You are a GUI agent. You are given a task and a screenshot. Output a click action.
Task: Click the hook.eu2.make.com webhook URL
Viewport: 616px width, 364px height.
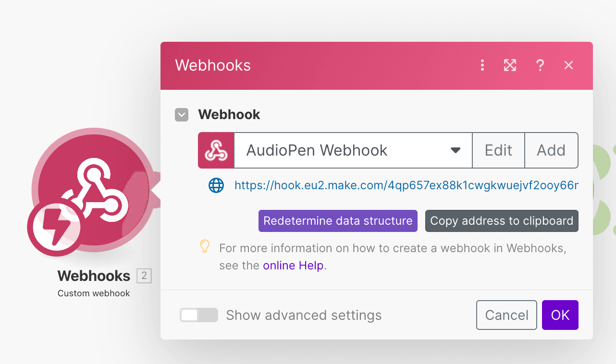tap(406, 185)
